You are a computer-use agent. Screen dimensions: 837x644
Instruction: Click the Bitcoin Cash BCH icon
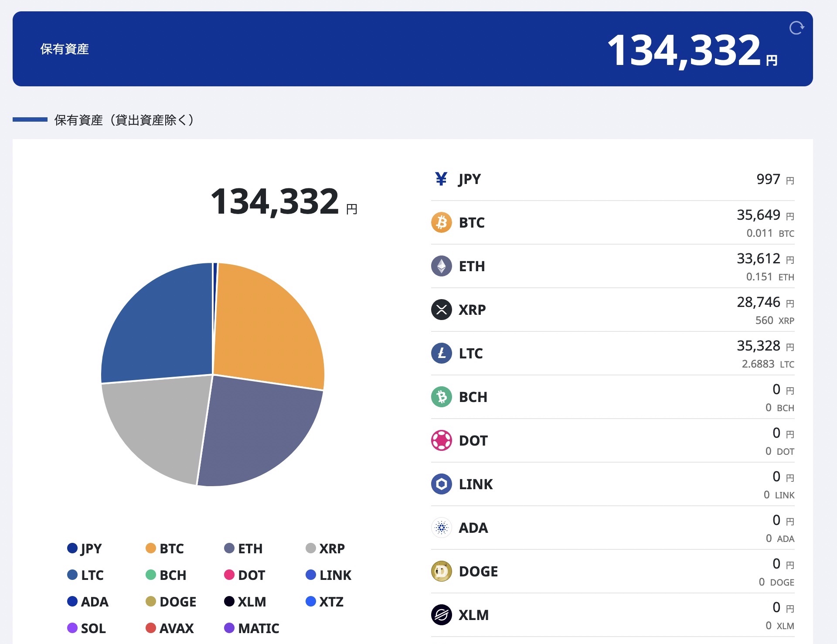[442, 397]
